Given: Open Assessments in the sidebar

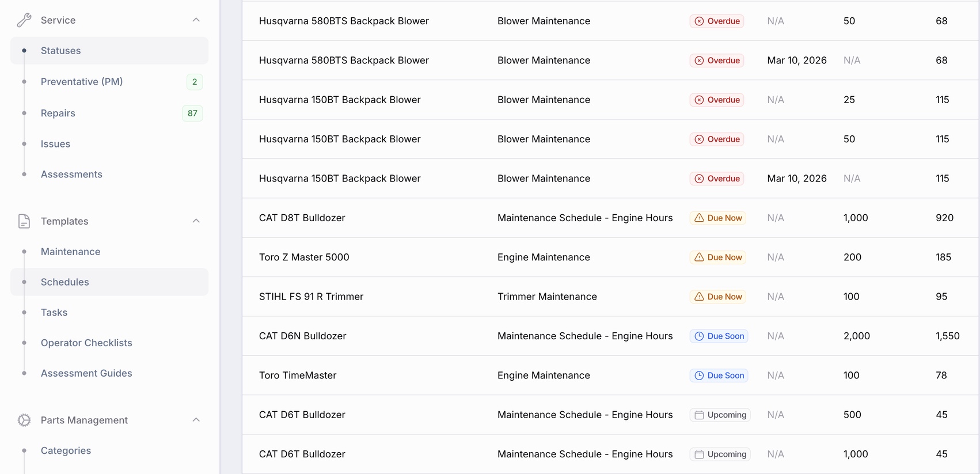Looking at the screenshot, I should pos(71,175).
